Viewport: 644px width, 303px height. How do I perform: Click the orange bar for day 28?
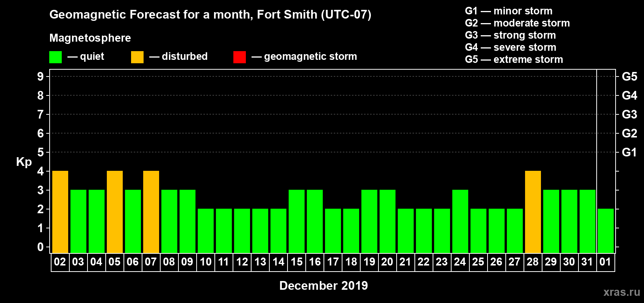click(x=533, y=212)
